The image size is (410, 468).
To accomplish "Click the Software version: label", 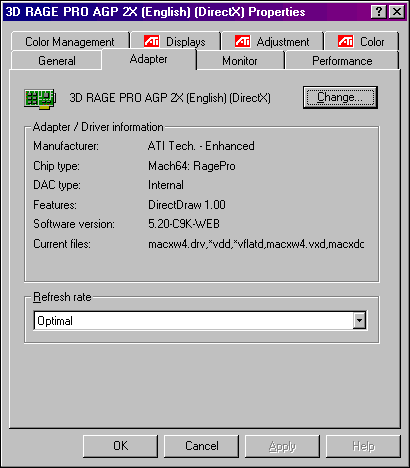I will point(74,224).
